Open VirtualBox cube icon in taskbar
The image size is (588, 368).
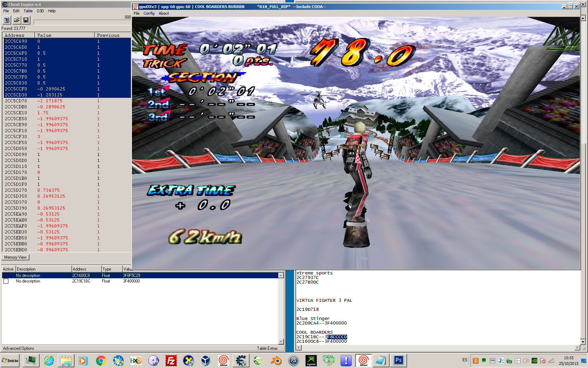pos(206,360)
